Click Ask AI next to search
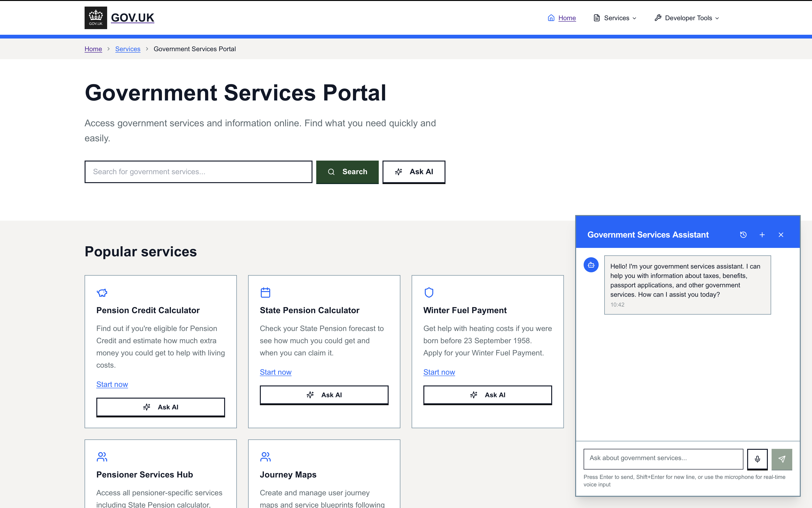Screen dimensions: 812x508 (414, 172)
